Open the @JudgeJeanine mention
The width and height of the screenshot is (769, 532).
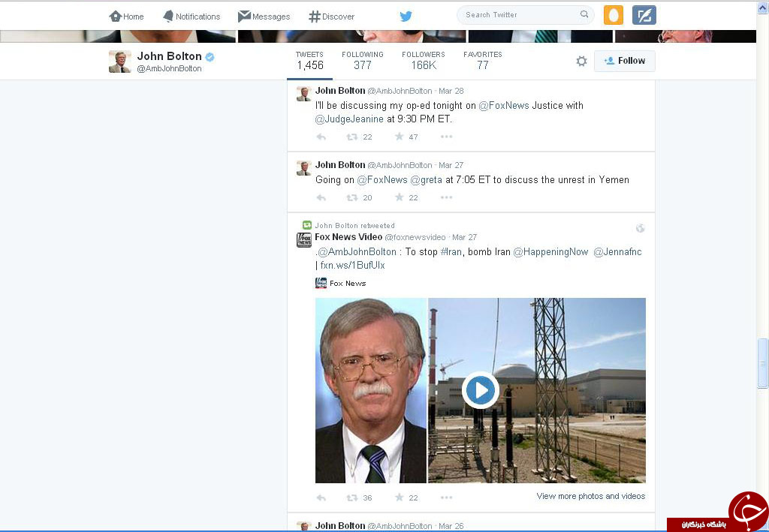point(349,119)
